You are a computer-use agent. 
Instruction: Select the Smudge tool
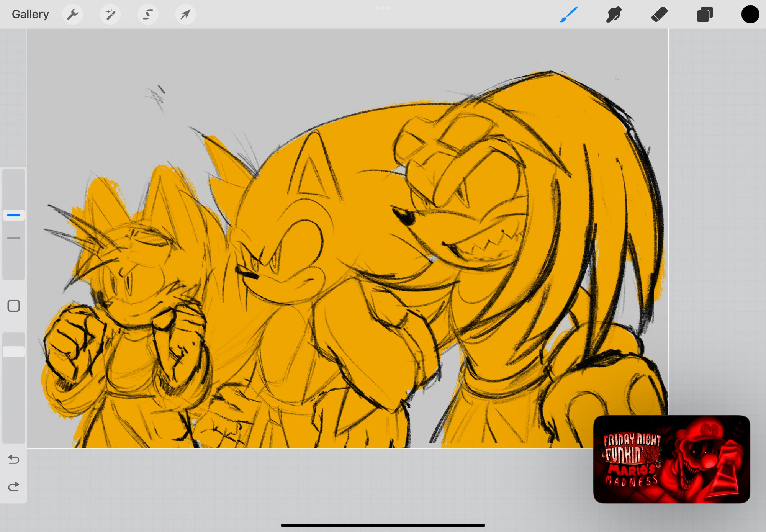coord(614,15)
